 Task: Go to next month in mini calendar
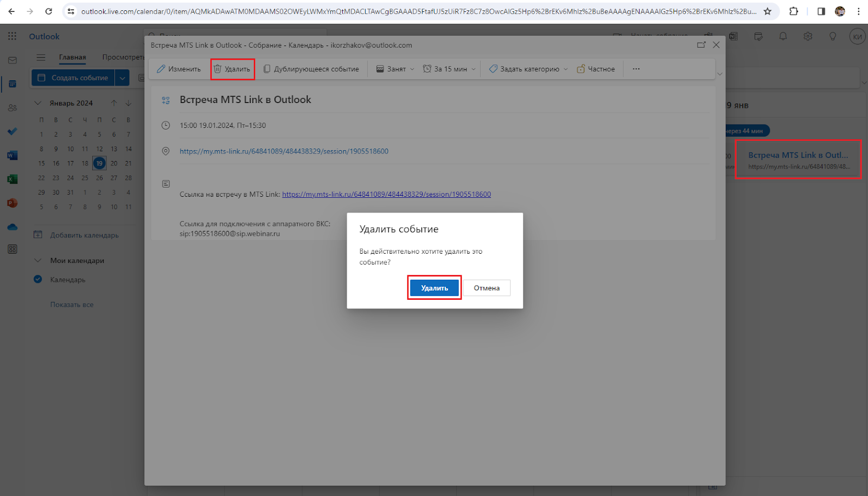coord(129,103)
